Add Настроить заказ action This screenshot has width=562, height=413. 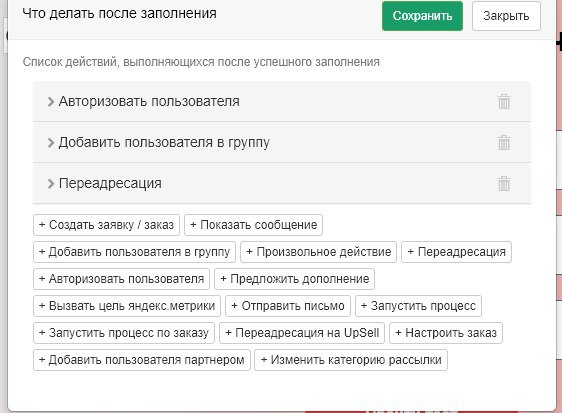(x=446, y=333)
